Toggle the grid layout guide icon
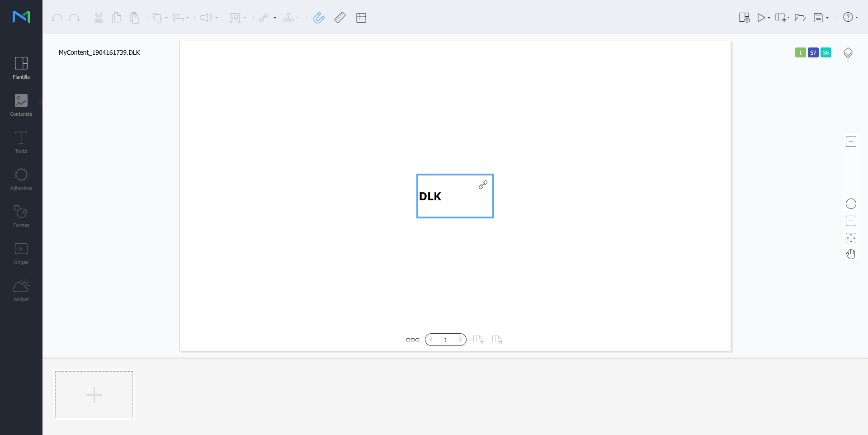868x435 pixels. [x=361, y=18]
